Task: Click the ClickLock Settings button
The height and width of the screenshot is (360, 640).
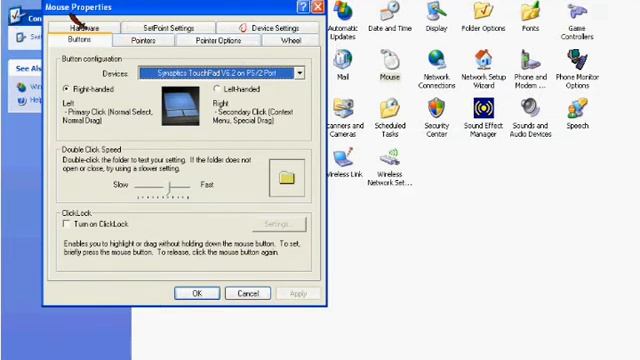Action: [279, 224]
